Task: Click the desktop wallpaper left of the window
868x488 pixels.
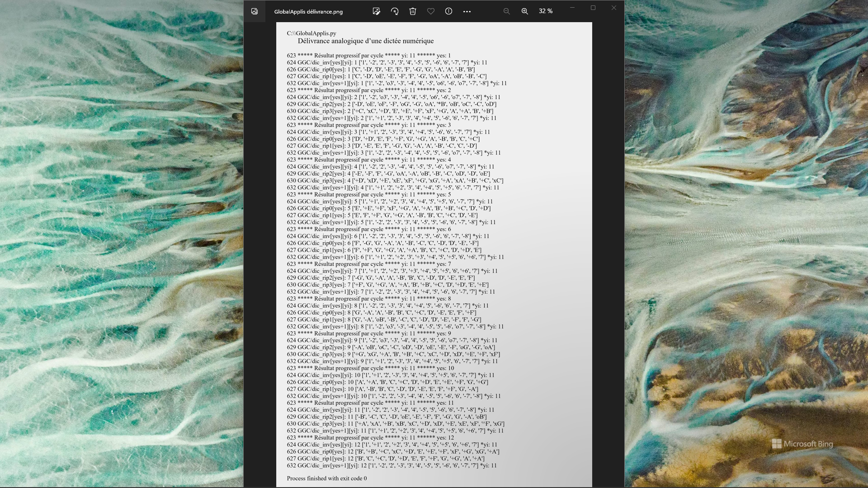Action: (x=122, y=244)
